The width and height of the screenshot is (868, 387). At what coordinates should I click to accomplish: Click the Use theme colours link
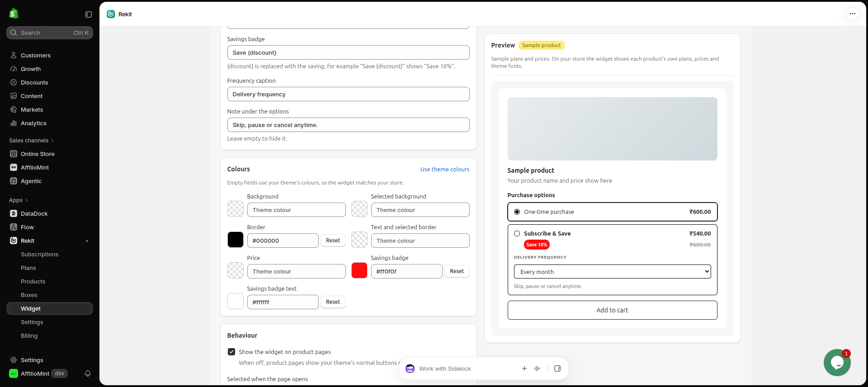445,169
